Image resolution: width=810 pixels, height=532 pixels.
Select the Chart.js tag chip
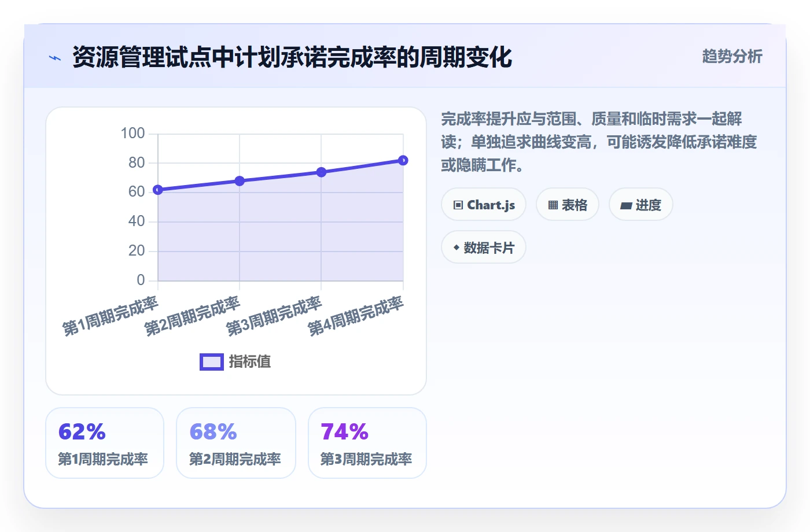tap(484, 205)
